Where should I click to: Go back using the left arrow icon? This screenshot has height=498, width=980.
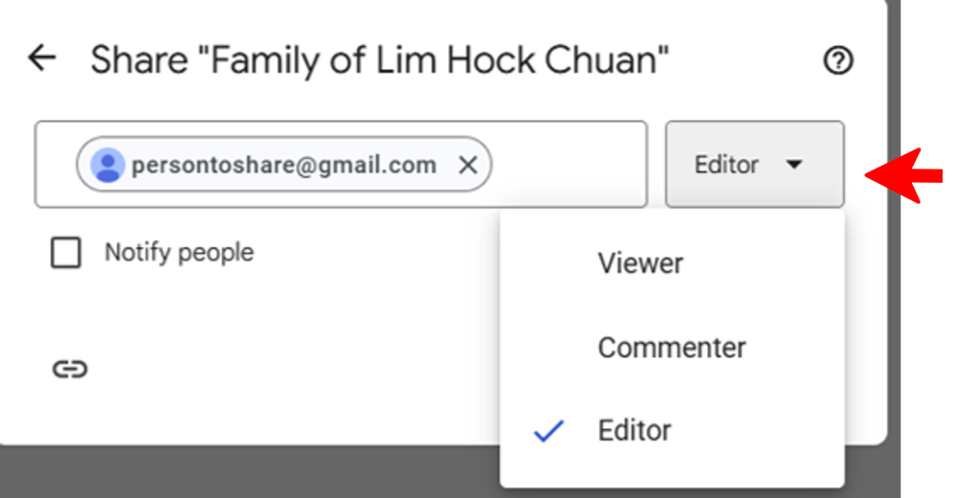41,58
